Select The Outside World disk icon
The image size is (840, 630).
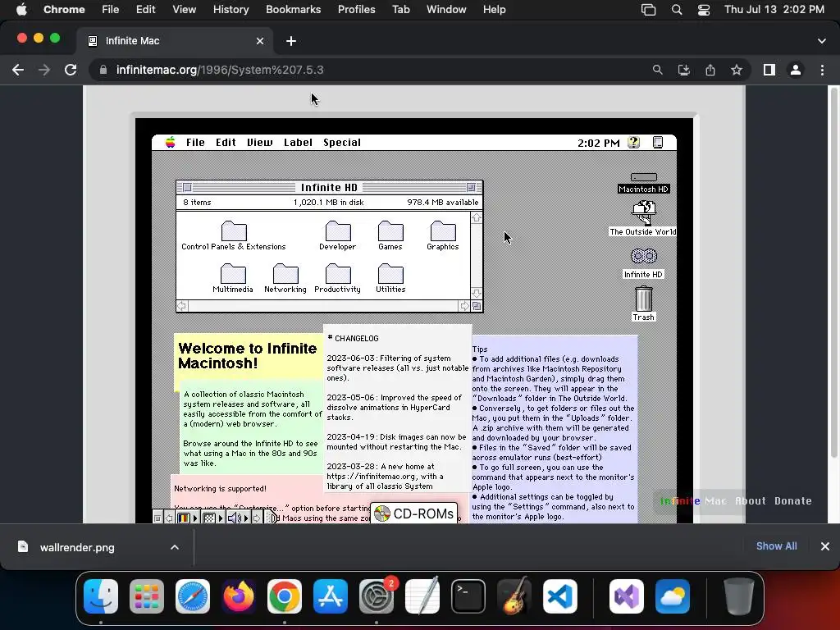643,218
